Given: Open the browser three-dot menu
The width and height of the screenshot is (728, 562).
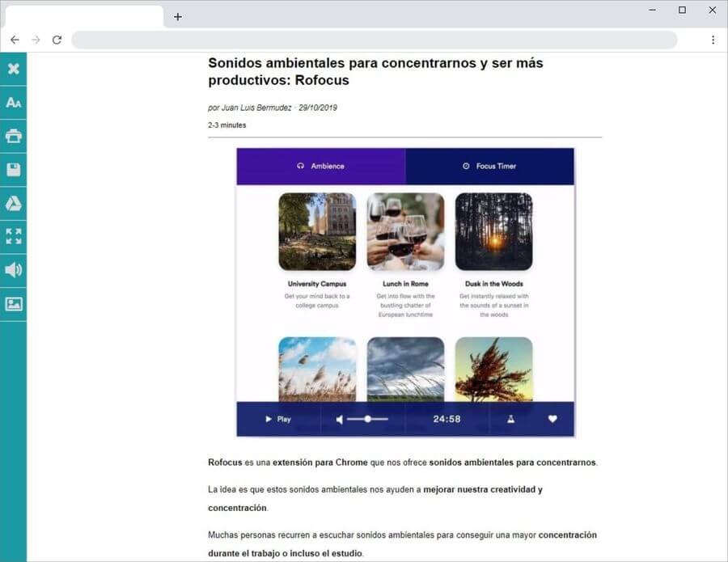Looking at the screenshot, I should coord(713,40).
